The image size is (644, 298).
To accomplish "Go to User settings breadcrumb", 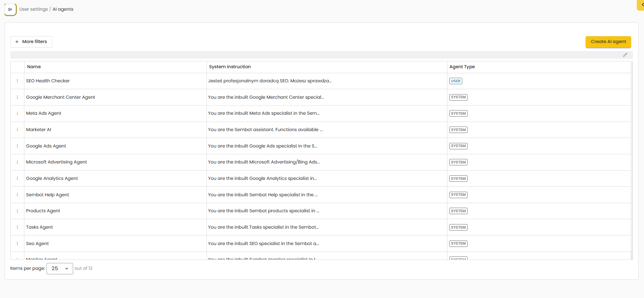I will tap(34, 9).
